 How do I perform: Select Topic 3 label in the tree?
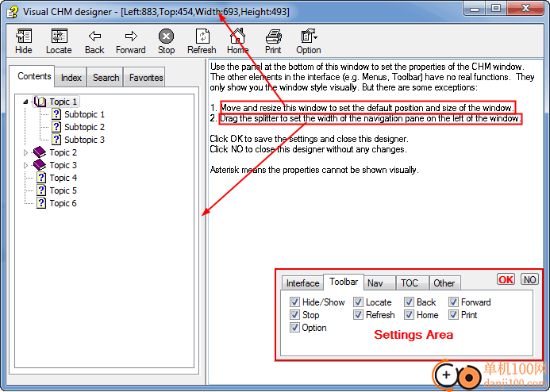[x=63, y=165]
